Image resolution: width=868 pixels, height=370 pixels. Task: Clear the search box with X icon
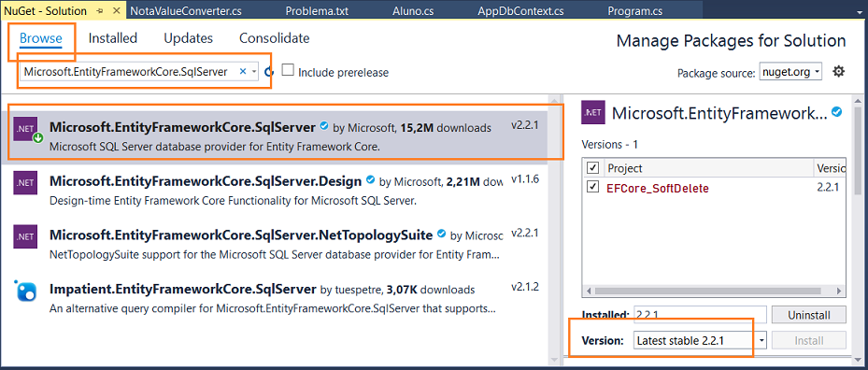point(243,71)
